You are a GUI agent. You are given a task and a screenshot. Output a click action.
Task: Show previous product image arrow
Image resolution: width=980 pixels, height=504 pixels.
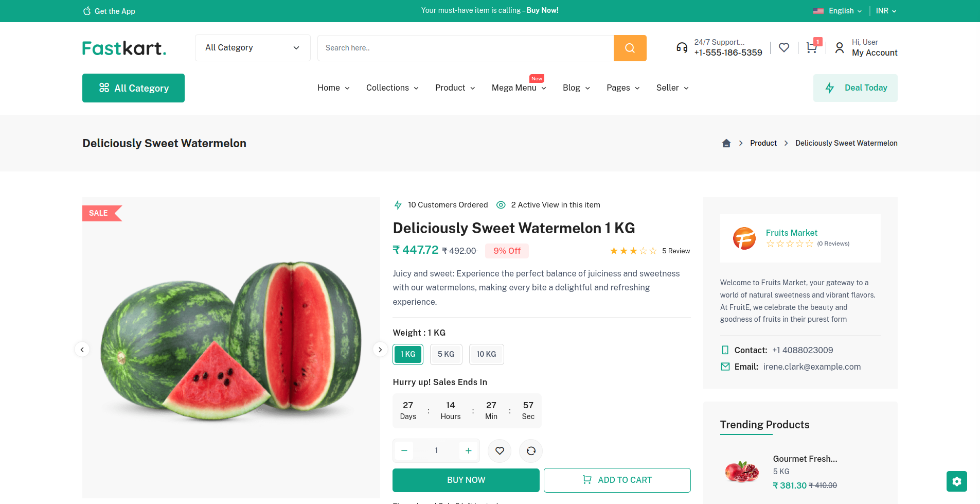click(x=82, y=350)
